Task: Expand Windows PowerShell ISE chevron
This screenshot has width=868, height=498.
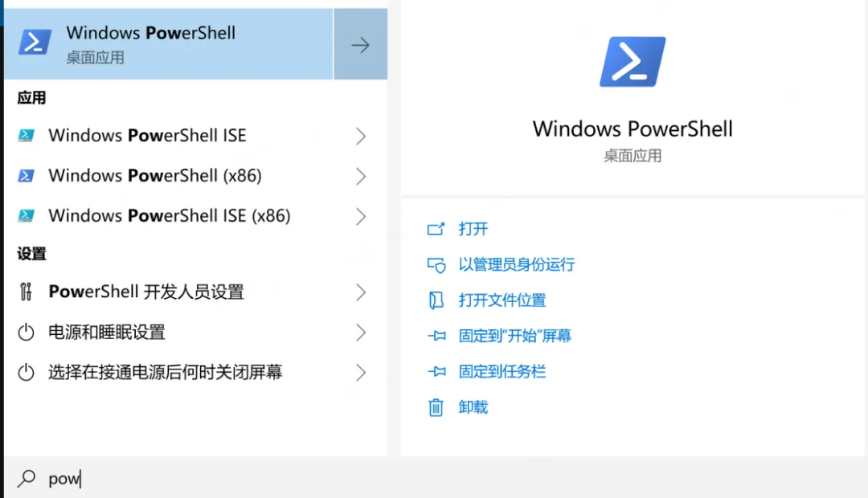Action: click(361, 136)
